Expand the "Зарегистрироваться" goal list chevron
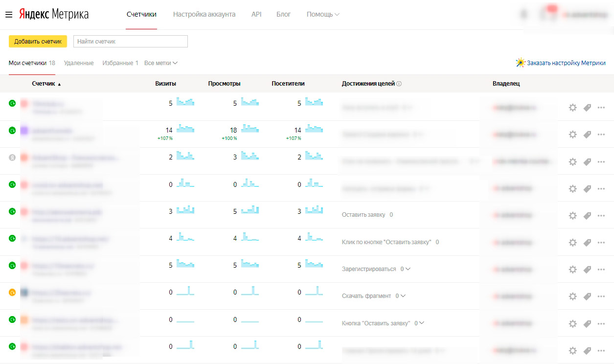Viewport: 614px width, 364px height. (408, 269)
